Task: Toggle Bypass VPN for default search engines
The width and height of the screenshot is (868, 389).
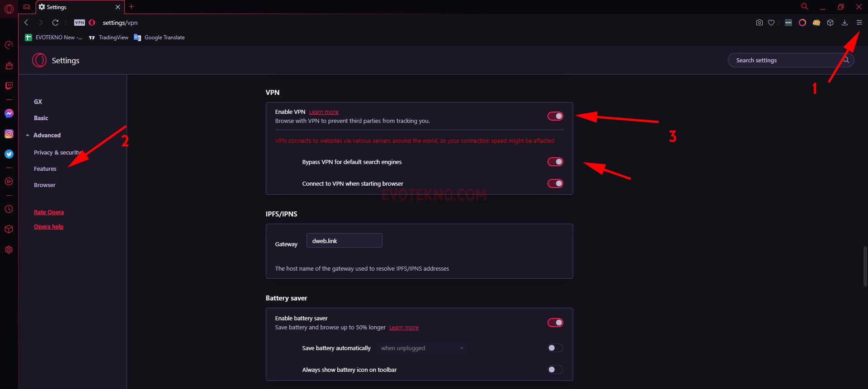Action: pos(555,162)
